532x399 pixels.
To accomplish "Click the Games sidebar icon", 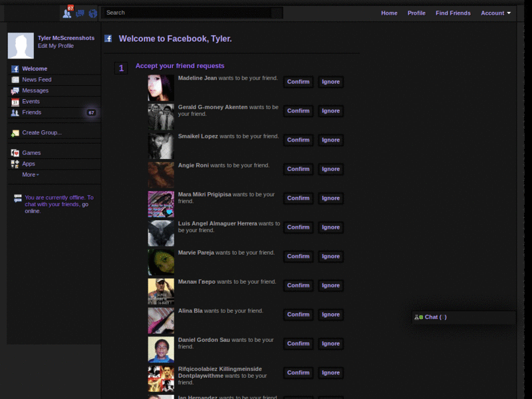I will click(15, 153).
